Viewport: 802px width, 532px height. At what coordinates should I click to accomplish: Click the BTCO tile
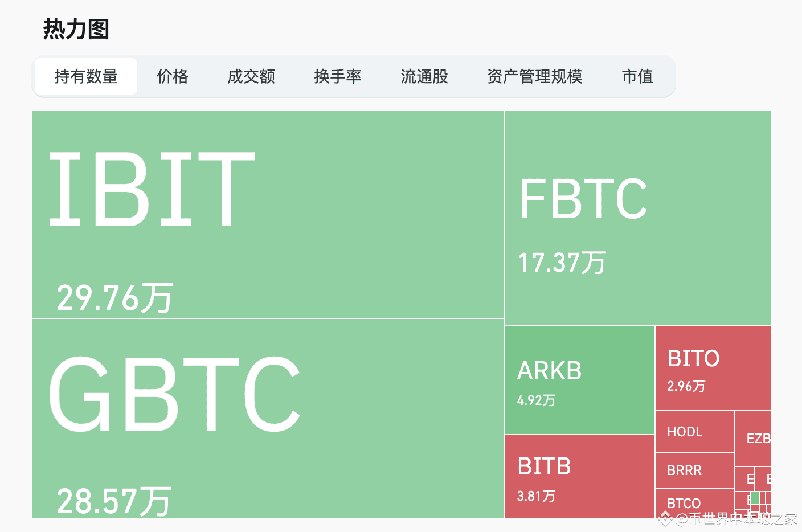tap(695, 504)
